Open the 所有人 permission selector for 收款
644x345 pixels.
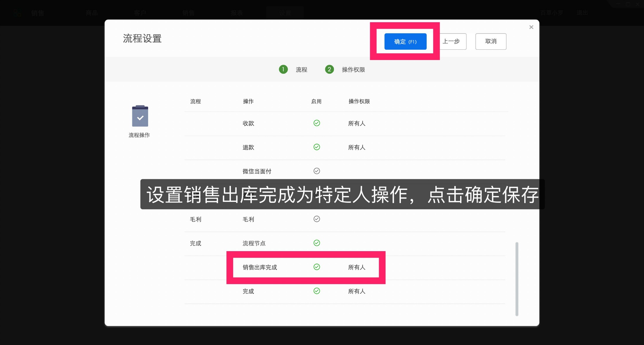[356, 123]
